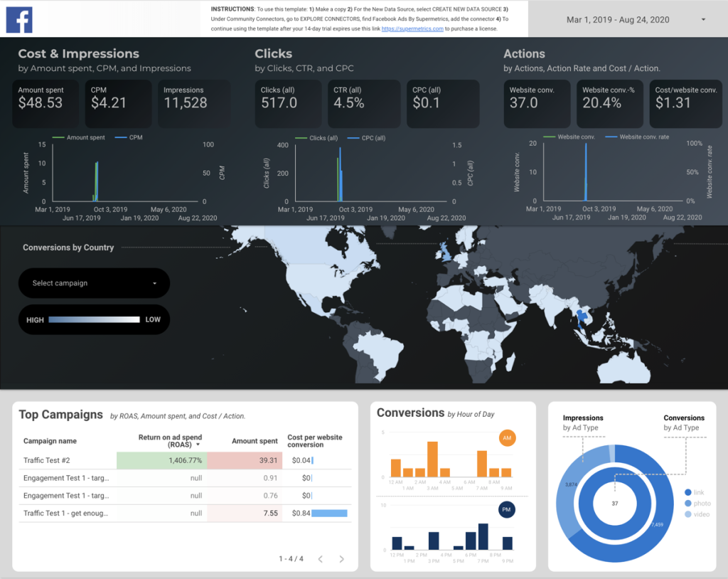Click the dark PM icon badge

506,511
